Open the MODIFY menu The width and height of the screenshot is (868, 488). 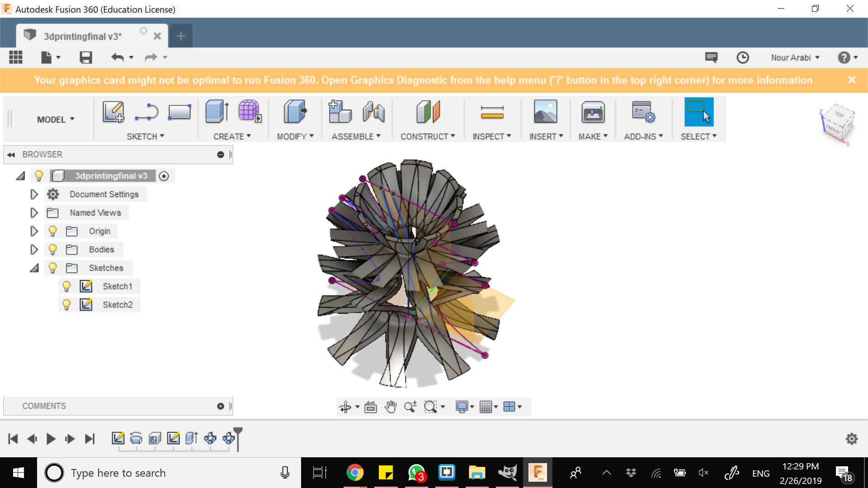(295, 136)
